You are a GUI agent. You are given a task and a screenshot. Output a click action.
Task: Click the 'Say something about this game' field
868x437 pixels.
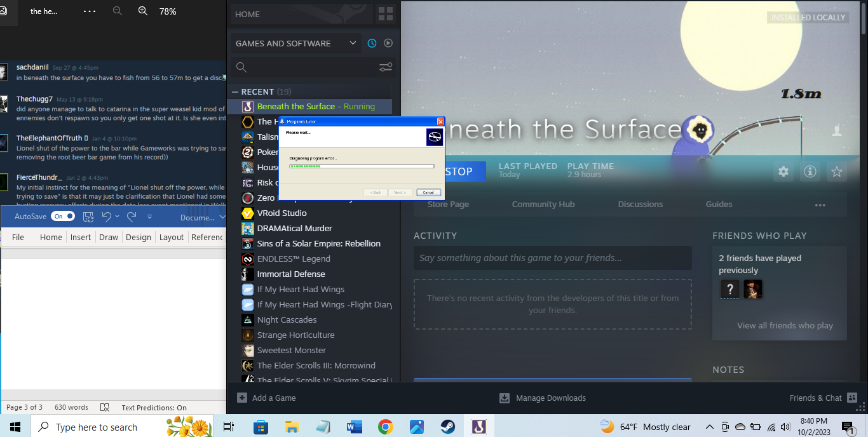point(553,258)
